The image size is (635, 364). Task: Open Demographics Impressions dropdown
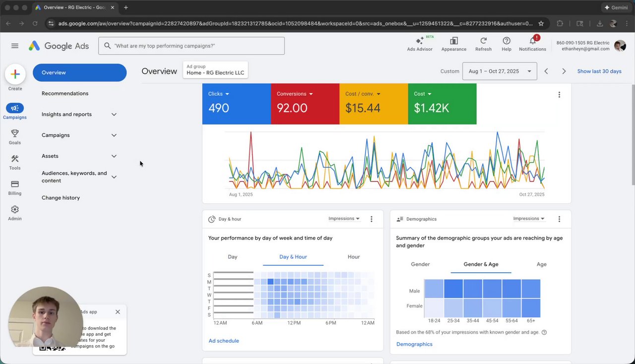tap(529, 219)
